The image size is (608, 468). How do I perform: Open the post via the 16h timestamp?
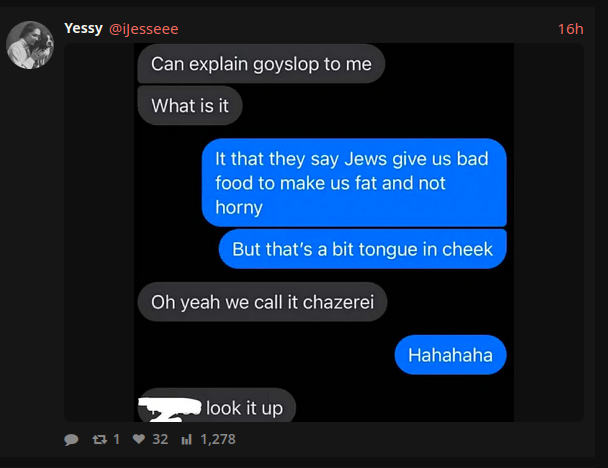click(570, 29)
